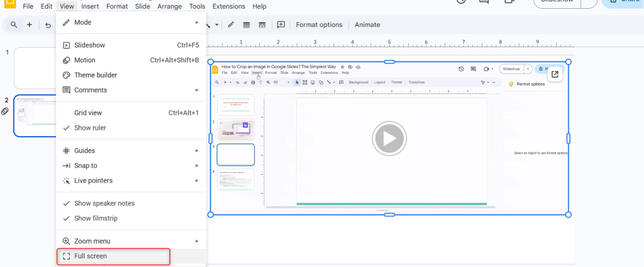Toggle the Show ruler option

tap(131, 128)
